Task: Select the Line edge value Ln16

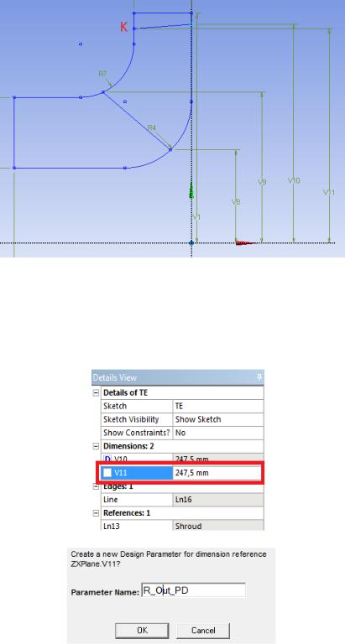Action: pos(218,500)
